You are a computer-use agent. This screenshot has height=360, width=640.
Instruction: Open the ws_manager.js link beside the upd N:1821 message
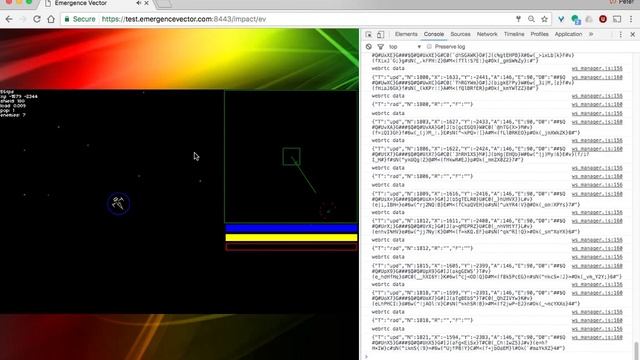(597, 338)
